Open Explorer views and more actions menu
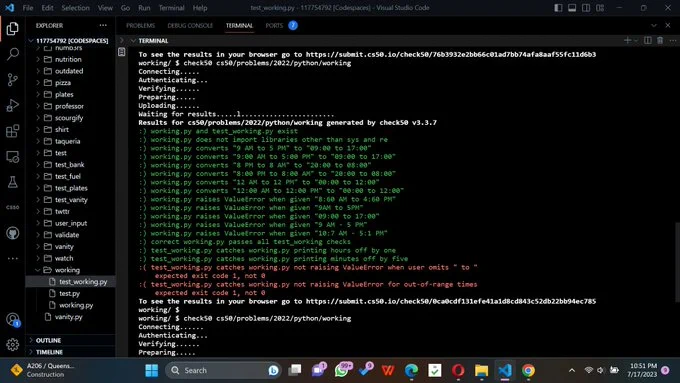This screenshot has height=383, width=680. 103,26
